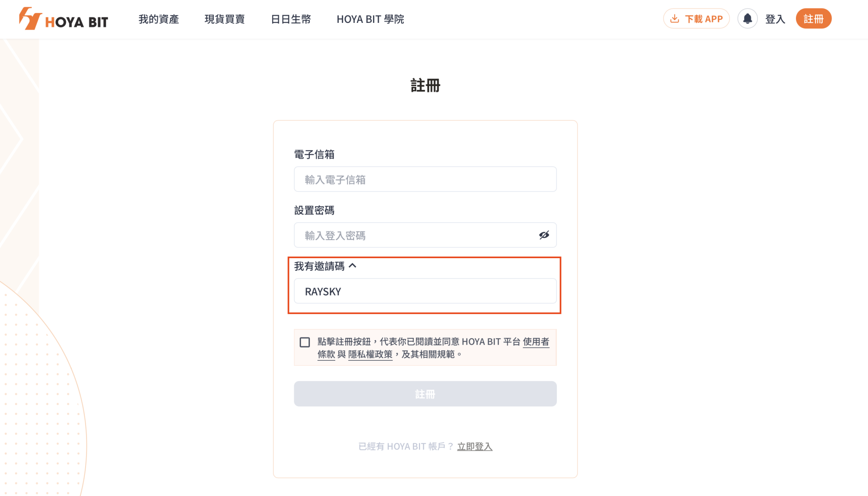Screen dimensions: 868x496
Task: Open the 隱私權政策 link
Action: click(370, 354)
